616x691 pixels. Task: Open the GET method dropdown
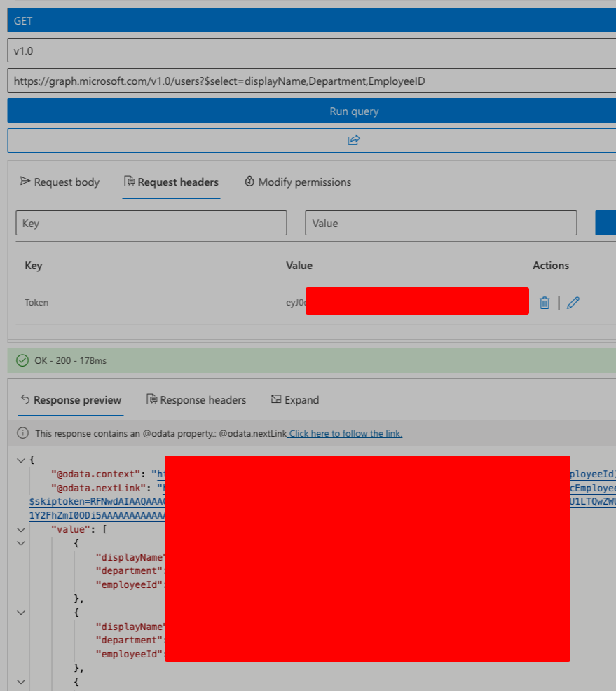(312, 20)
